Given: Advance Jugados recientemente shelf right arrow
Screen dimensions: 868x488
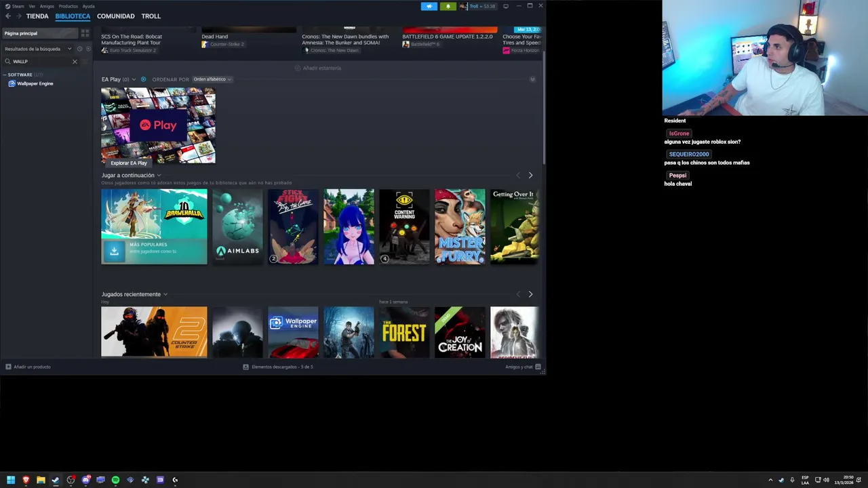Looking at the screenshot, I should pyautogui.click(x=530, y=294).
